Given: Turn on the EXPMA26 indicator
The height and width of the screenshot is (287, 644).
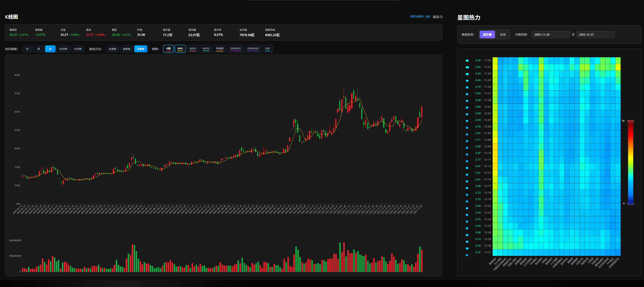Looking at the screenshot, I should [253, 49].
